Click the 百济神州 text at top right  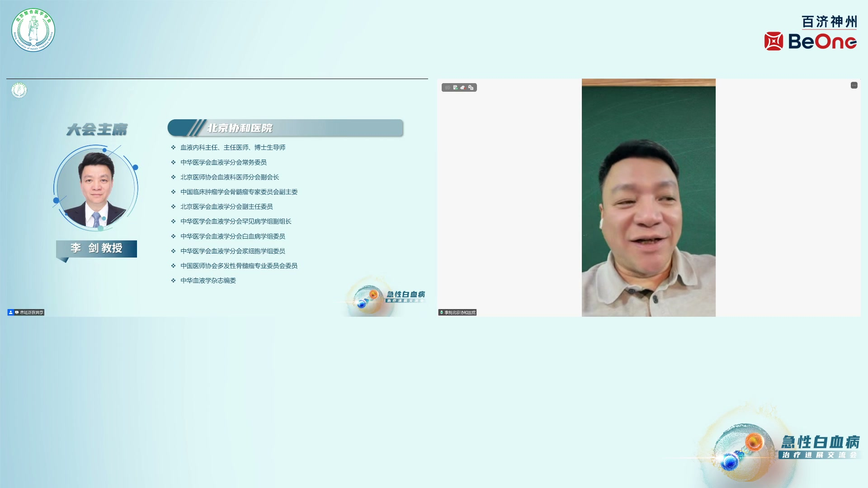click(x=829, y=22)
